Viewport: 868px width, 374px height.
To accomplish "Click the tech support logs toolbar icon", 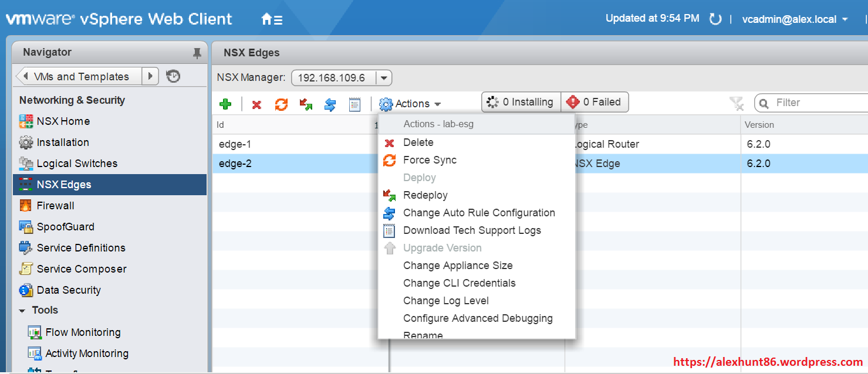I will tap(354, 104).
